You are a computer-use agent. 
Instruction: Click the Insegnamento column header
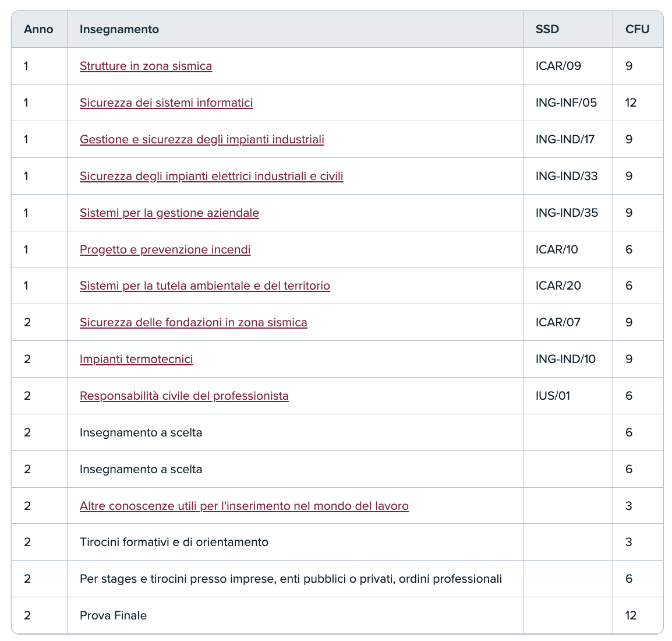pos(119,29)
